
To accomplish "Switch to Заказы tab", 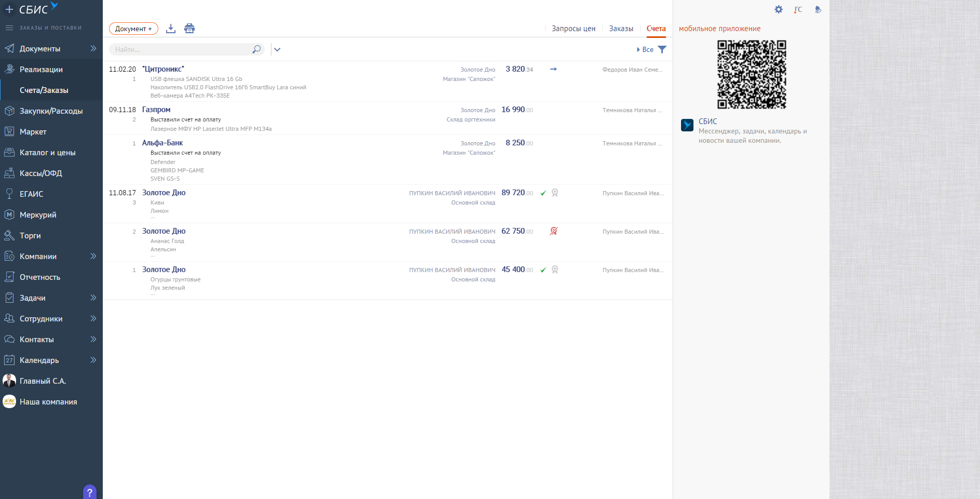I will pos(621,29).
